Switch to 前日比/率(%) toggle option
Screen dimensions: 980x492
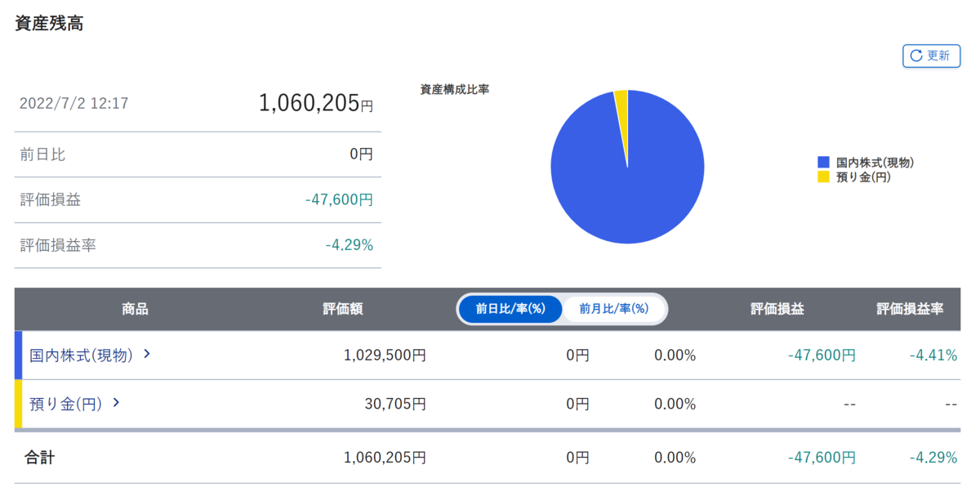pyautogui.click(x=510, y=309)
